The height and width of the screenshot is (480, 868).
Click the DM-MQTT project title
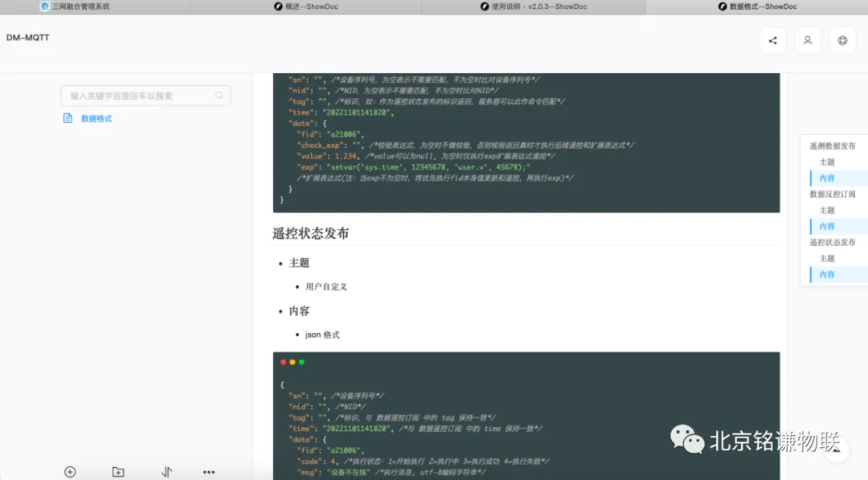pyautogui.click(x=28, y=38)
